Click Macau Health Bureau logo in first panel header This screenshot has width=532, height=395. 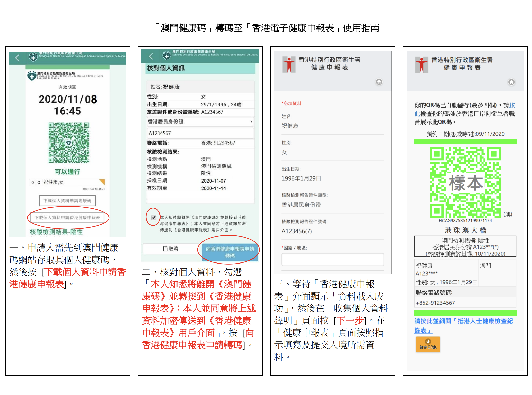(x=33, y=57)
